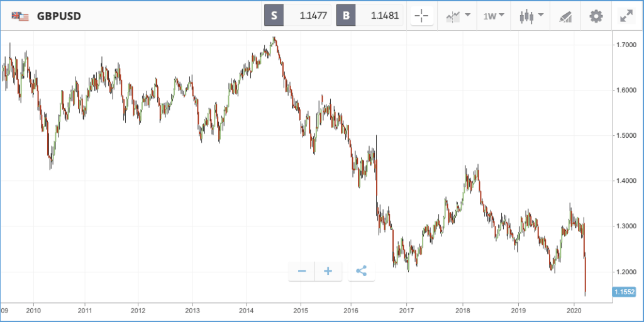Open the compare chart dropdown
Screen dimensions: 644x322
458,16
